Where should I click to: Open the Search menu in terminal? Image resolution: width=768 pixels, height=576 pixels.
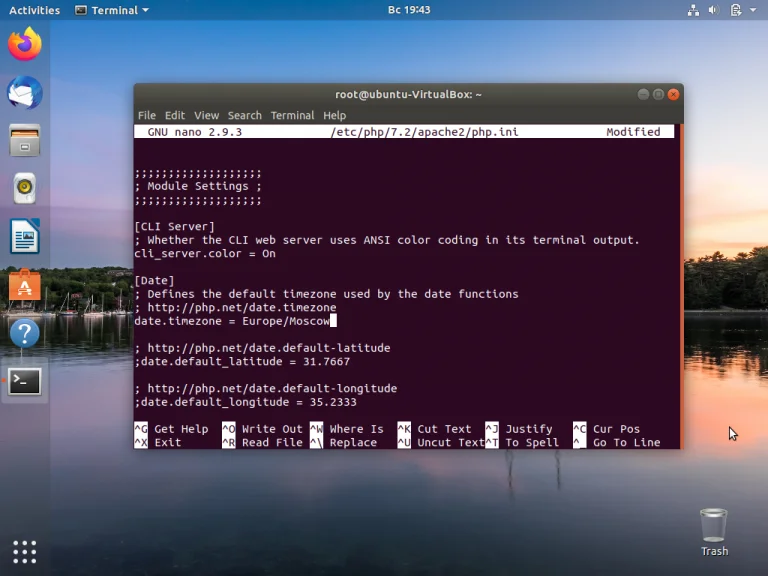(x=244, y=115)
